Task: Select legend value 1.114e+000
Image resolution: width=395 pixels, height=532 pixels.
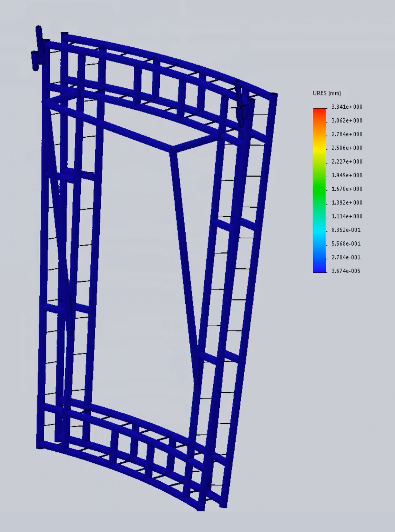Action: point(347,216)
